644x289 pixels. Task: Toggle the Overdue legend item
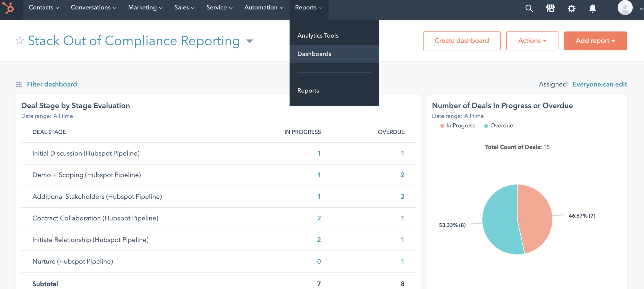click(498, 125)
